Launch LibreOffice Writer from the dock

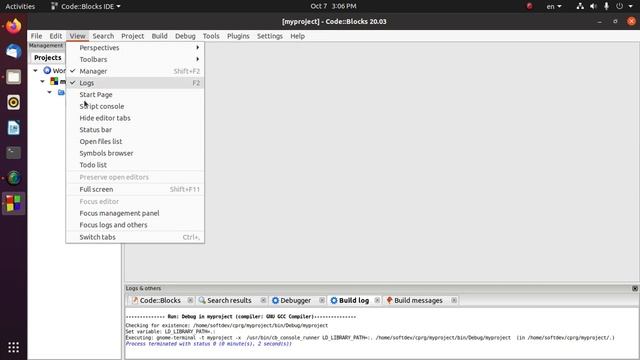(13, 128)
